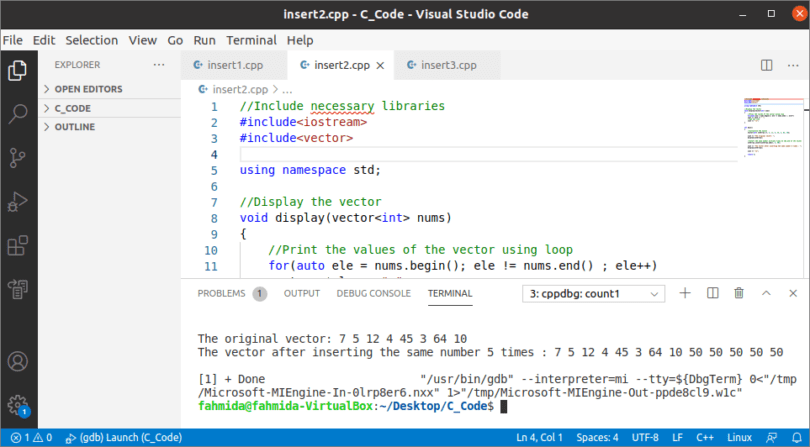
Task: Open the terminal selector dropdown
Action: click(x=594, y=294)
